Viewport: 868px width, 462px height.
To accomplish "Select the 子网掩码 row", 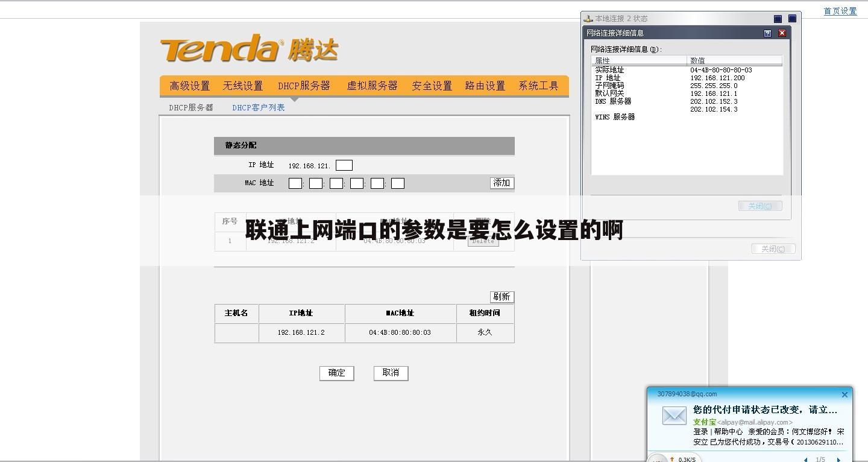I will (x=687, y=86).
